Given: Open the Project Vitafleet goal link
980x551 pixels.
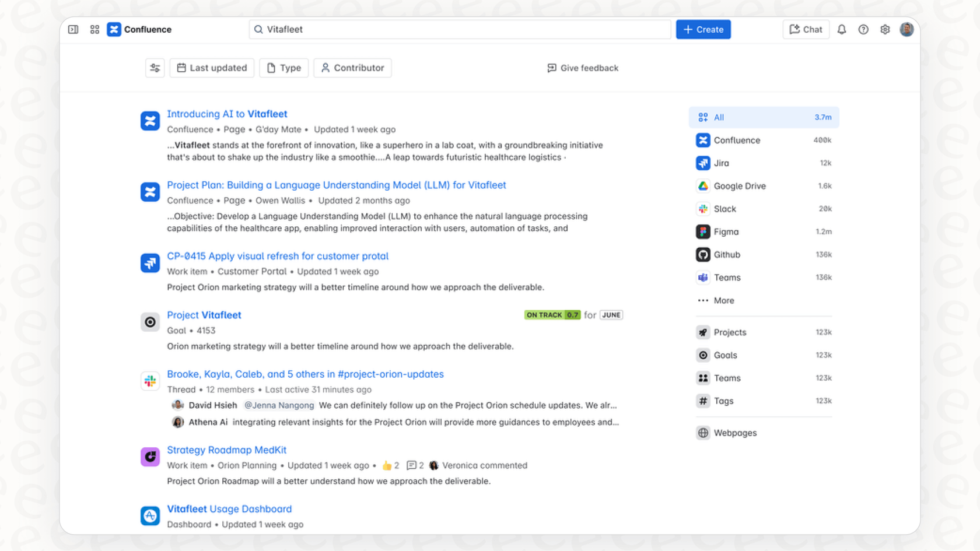Looking at the screenshot, I should [204, 315].
